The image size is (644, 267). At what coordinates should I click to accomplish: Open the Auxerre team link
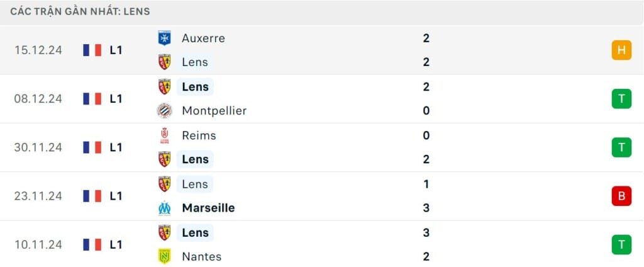point(203,38)
